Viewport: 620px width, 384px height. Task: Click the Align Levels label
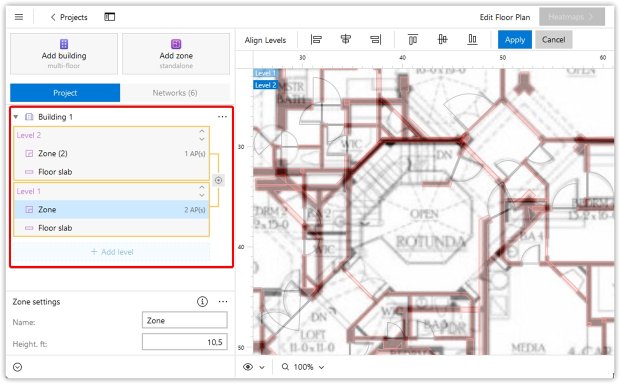[265, 40]
